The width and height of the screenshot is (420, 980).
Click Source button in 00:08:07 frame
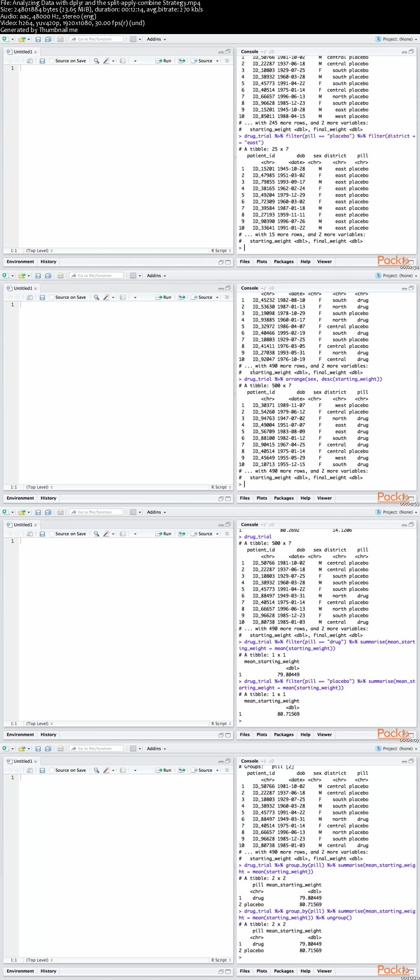pyautogui.click(x=202, y=534)
